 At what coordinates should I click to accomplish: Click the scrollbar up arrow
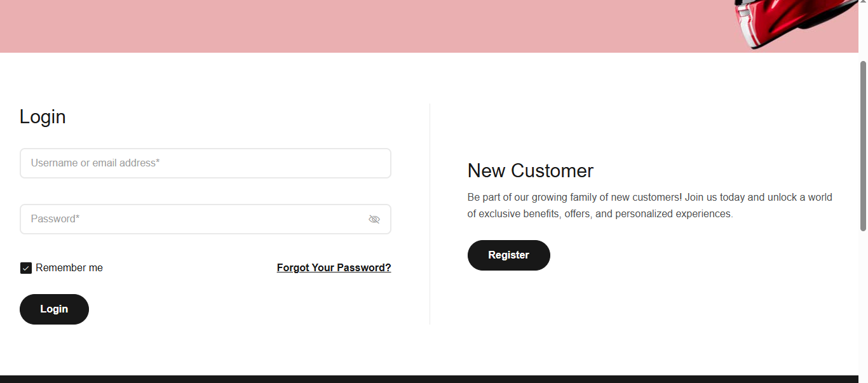(863, 4)
